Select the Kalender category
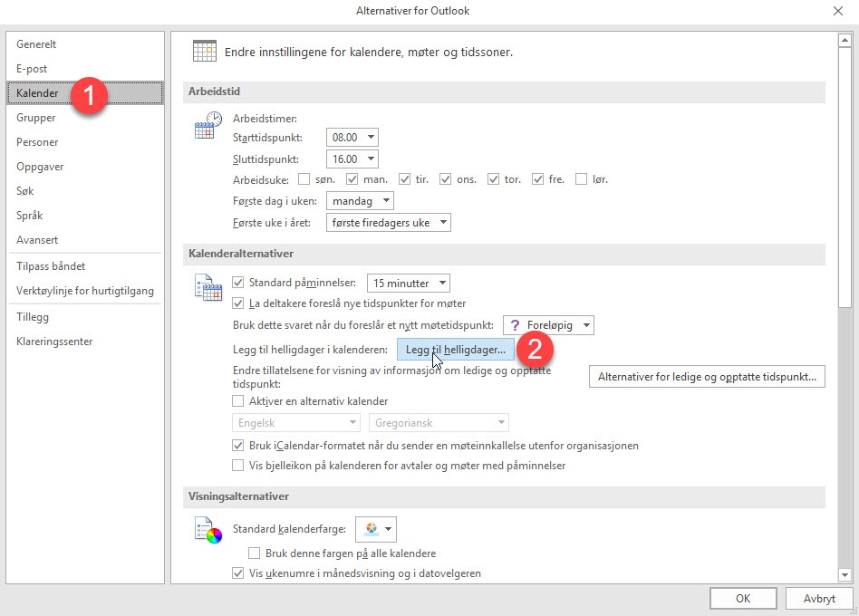Screen dimensions: 859x616 pyautogui.click(x=85, y=93)
